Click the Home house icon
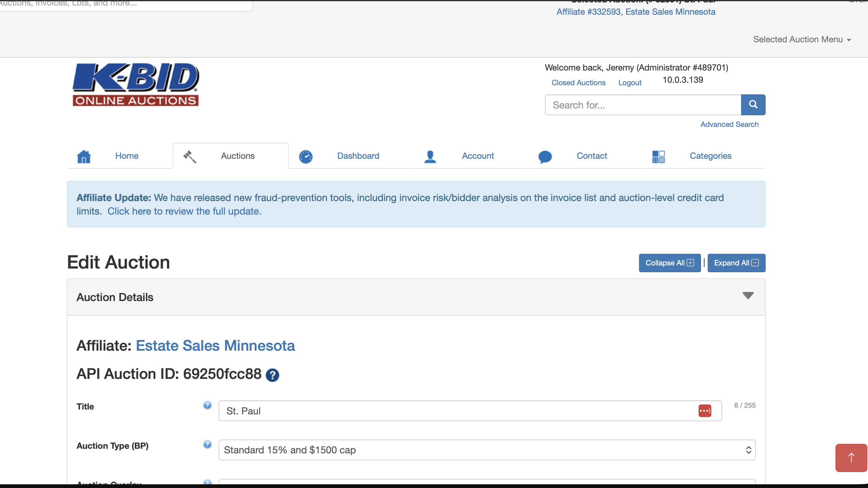Viewport: 868px width, 488px height. pyautogui.click(x=84, y=156)
